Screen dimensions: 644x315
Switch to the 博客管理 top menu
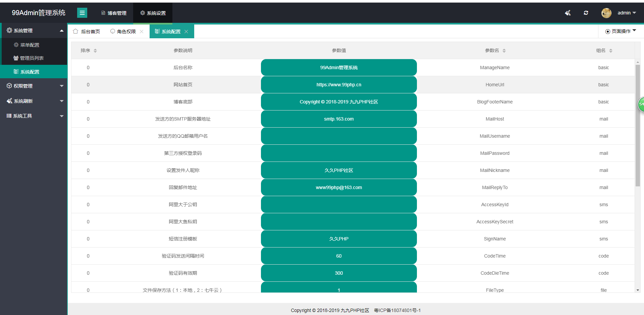[x=114, y=13]
